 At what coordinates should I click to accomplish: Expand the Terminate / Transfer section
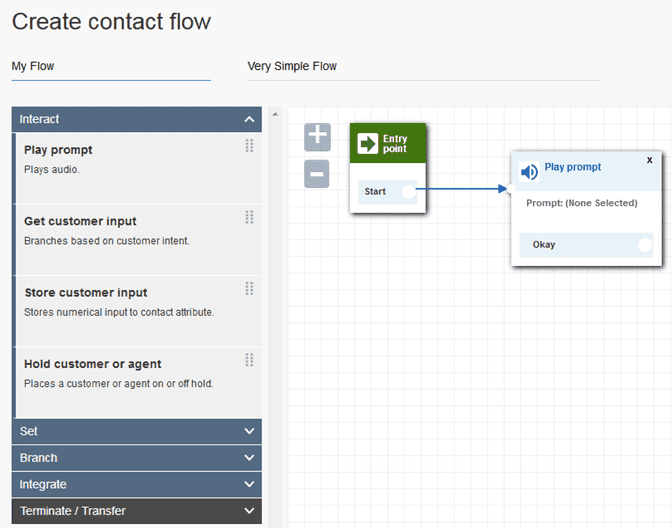click(249, 511)
